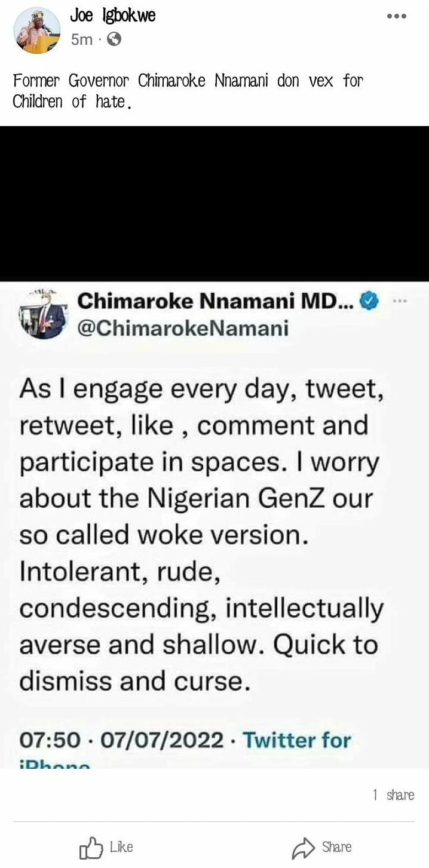This screenshot has width=429, height=868.
Task: Click the post caption about Chimaroke Nnamani
Action: (188, 91)
